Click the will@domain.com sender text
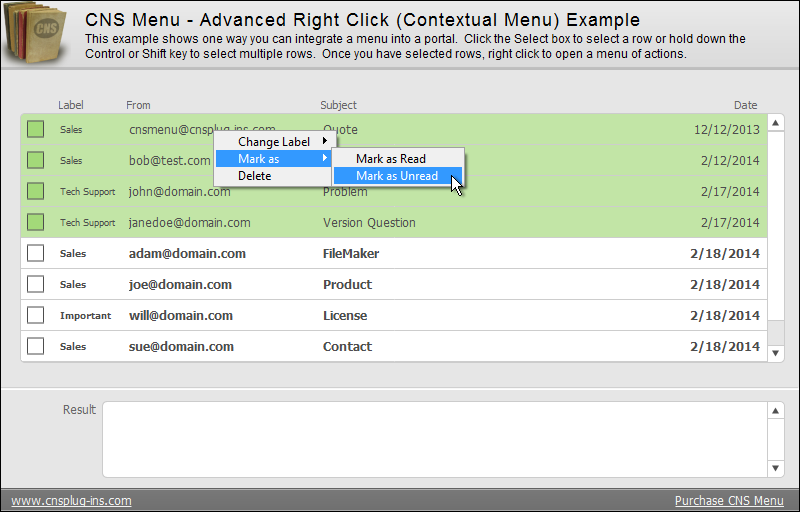This screenshot has height=512, width=800. coord(181,316)
